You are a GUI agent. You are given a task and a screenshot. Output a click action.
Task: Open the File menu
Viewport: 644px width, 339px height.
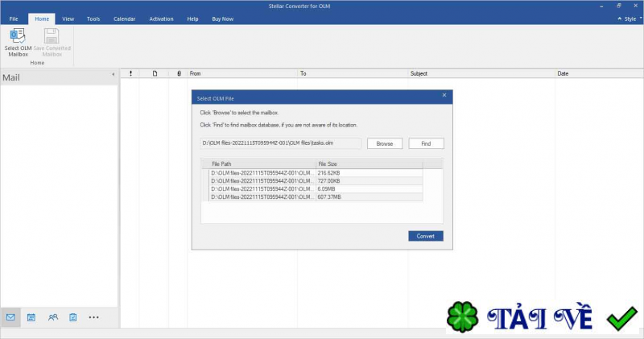(x=14, y=19)
